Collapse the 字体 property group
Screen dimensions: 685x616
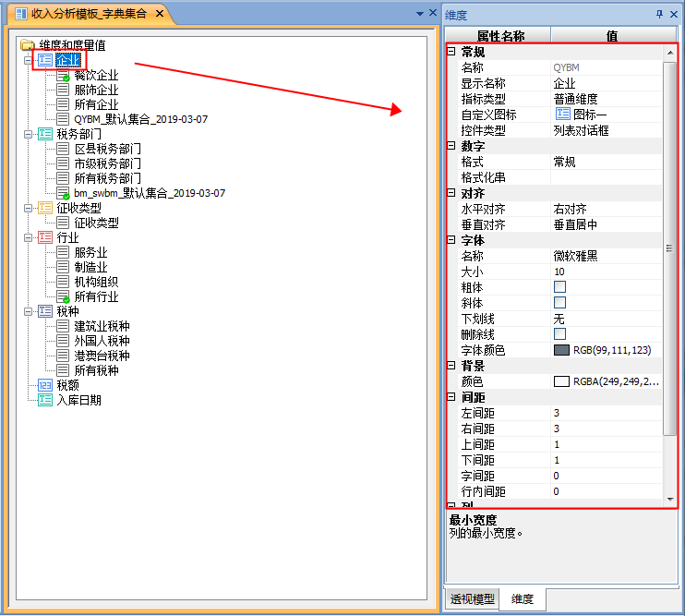coord(451,240)
